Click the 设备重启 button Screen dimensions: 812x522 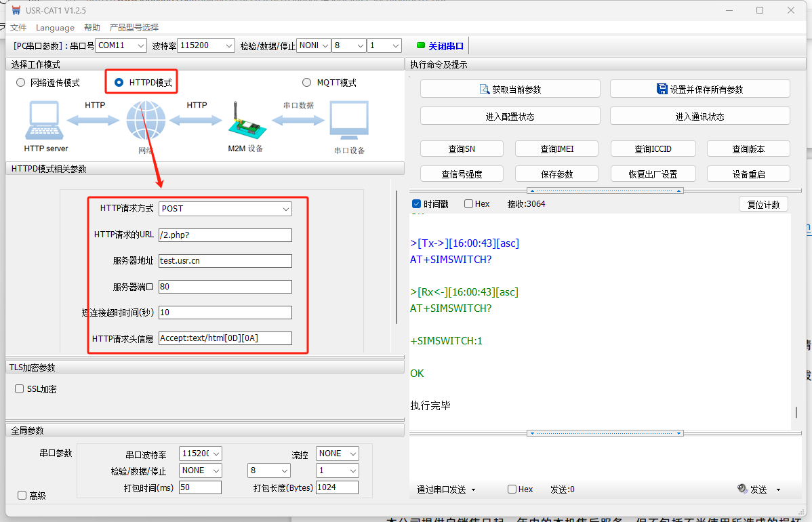click(748, 174)
